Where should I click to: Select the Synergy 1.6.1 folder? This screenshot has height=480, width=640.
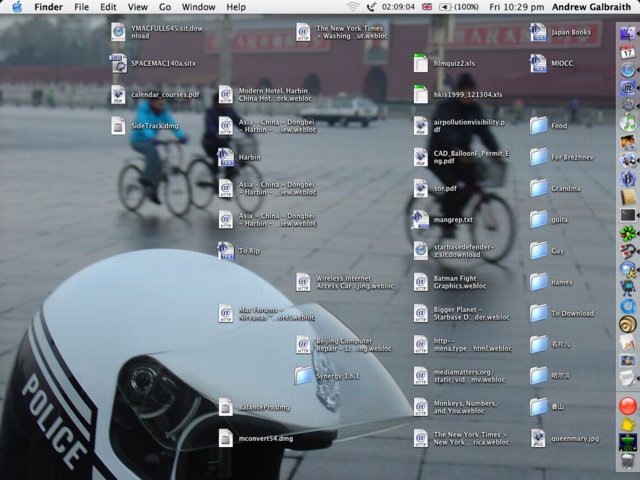pos(303,376)
